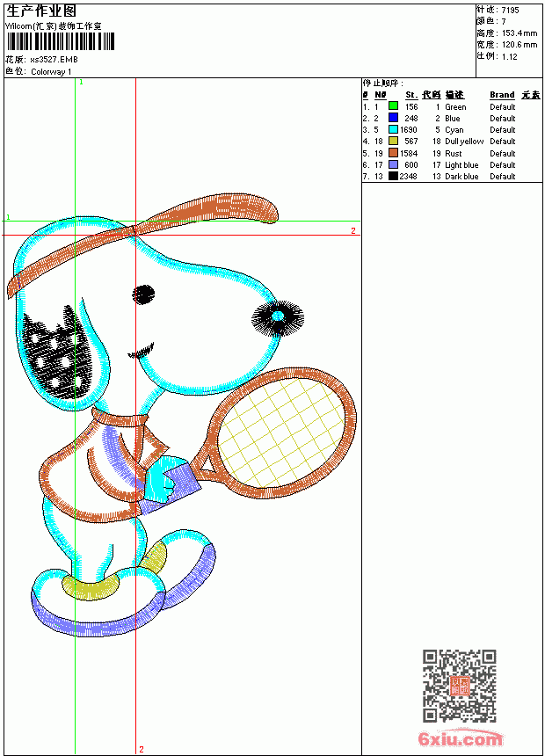
Task: Click the dog's black eye
Action: point(144,294)
